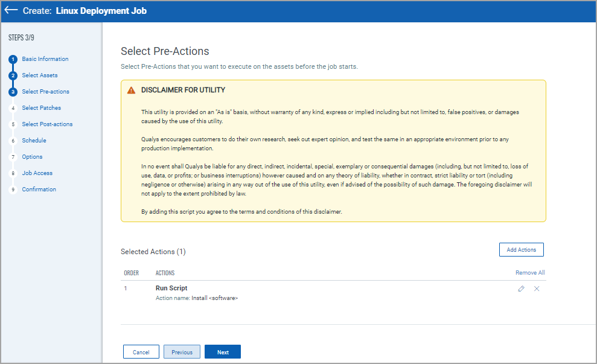Click the step 1 numbered circle badge
The width and height of the screenshot is (597, 364).
[12, 59]
